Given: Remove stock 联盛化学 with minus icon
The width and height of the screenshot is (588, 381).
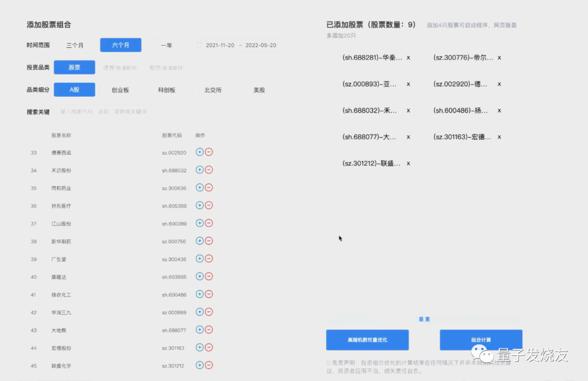Looking at the screenshot, I should pyautogui.click(x=209, y=365).
